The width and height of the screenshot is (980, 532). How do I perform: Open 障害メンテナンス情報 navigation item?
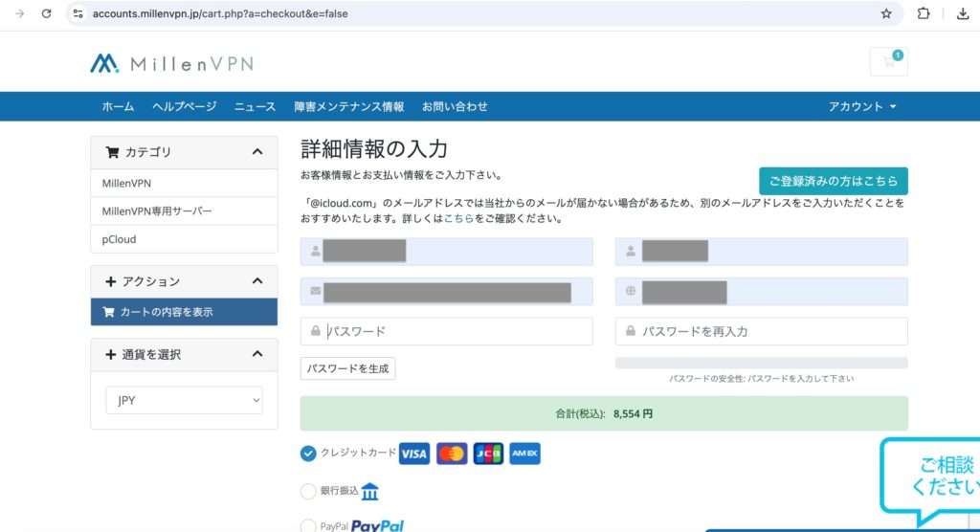pyautogui.click(x=348, y=106)
